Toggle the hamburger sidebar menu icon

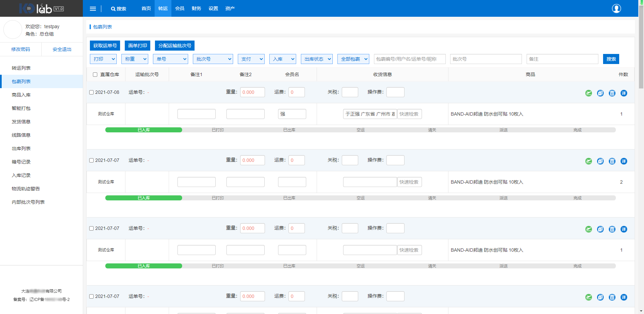coord(93,9)
